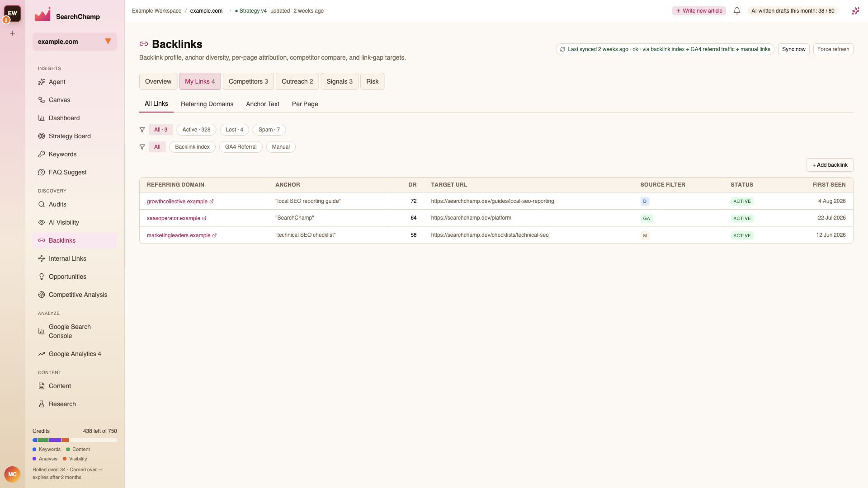The width and height of the screenshot is (868, 488).
Task: Open the notifications bell
Action: pos(737,11)
